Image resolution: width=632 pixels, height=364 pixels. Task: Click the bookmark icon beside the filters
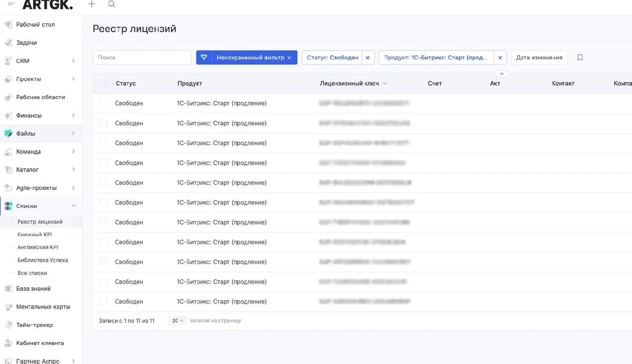pos(580,58)
